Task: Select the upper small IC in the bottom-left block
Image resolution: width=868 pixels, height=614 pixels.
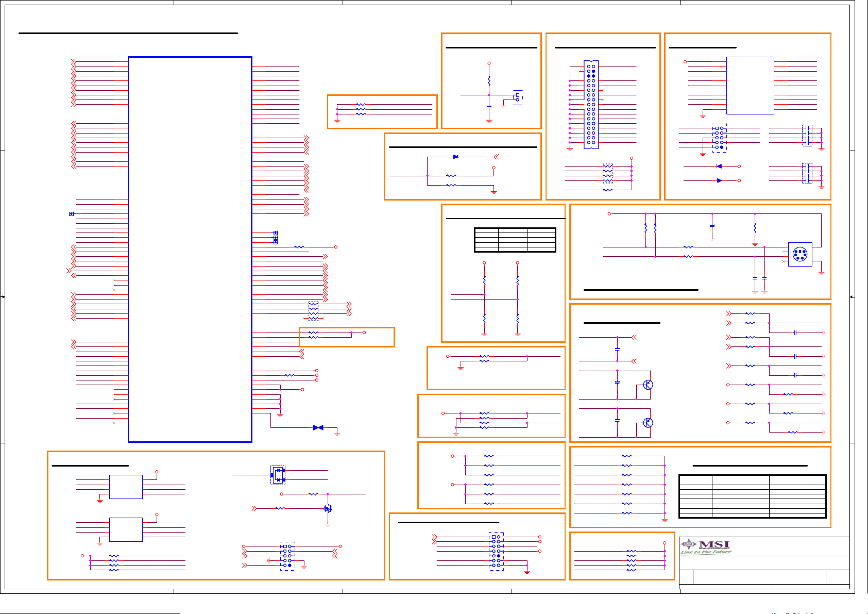Action: pyautogui.click(x=126, y=487)
